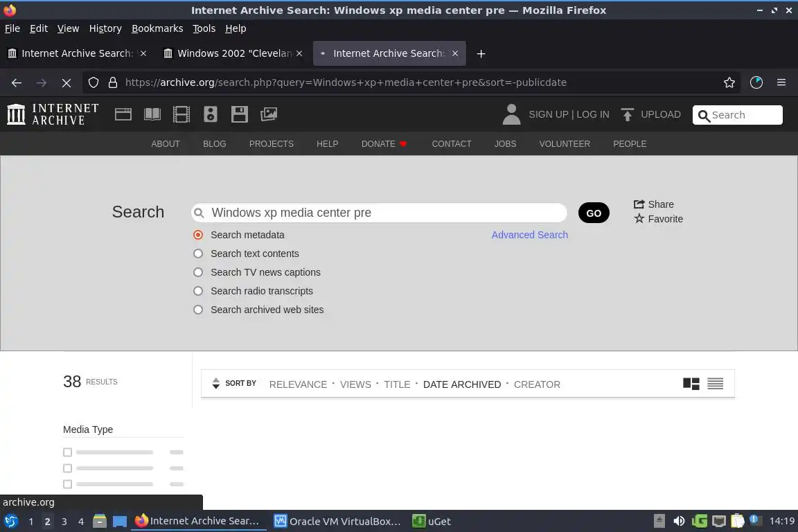Sort results by CREATOR
Screen dimensions: 798x532
[537, 384]
